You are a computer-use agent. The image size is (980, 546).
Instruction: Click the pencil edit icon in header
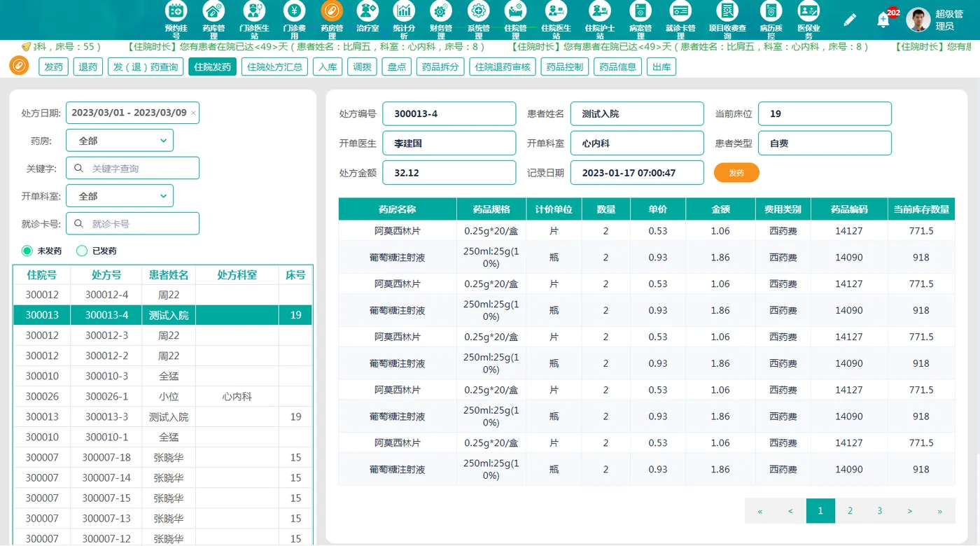pos(850,20)
